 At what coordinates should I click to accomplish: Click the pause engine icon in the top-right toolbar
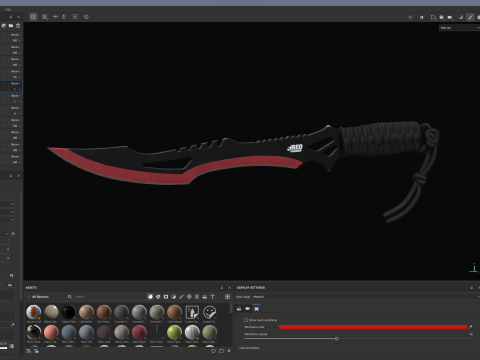tap(422, 17)
